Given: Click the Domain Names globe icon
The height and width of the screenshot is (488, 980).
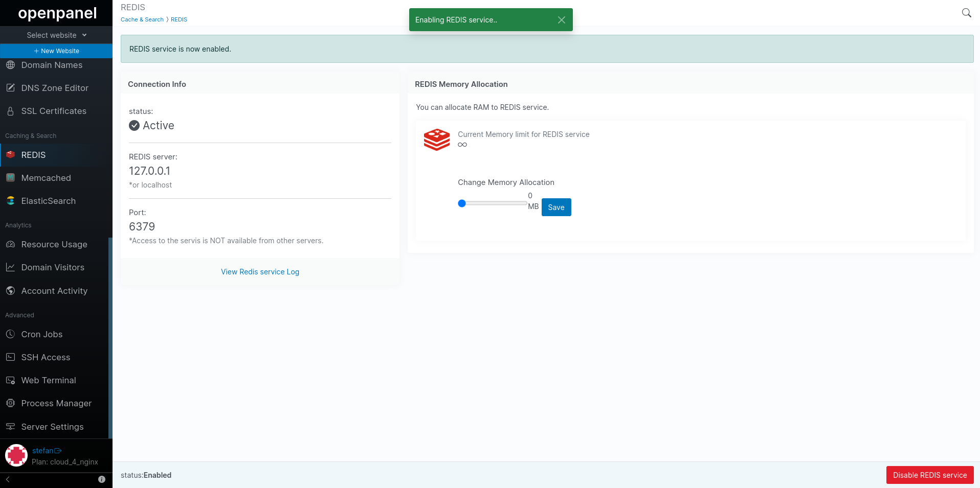Looking at the screenshot, I should click(10, 65).
